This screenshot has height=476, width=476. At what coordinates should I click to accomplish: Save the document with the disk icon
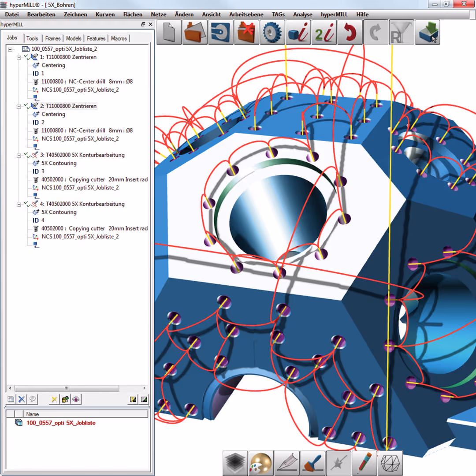(220, 32)
